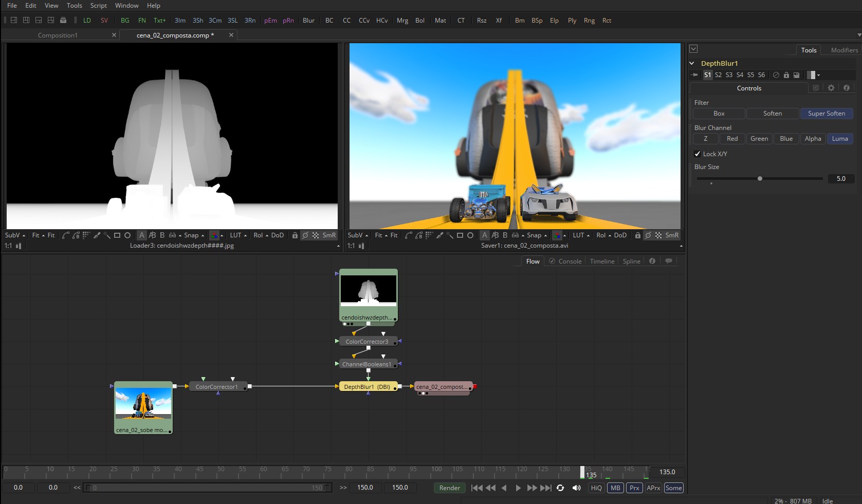Click the render range bar slider
Viewport: 862px width, 504px height.
(x=208, y=488)
